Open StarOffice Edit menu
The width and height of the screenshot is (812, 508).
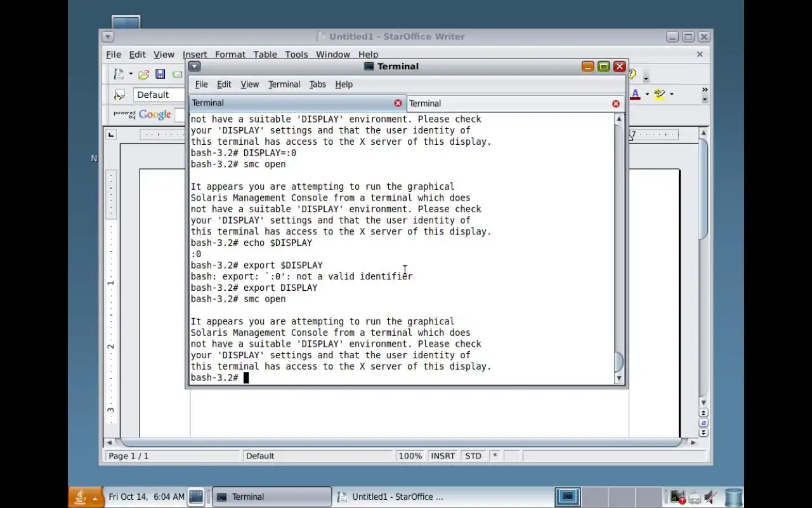[138, 55]
